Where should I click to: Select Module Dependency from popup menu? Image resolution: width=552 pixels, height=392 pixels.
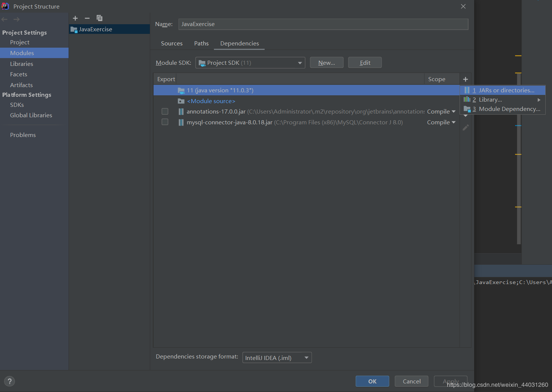509,109
